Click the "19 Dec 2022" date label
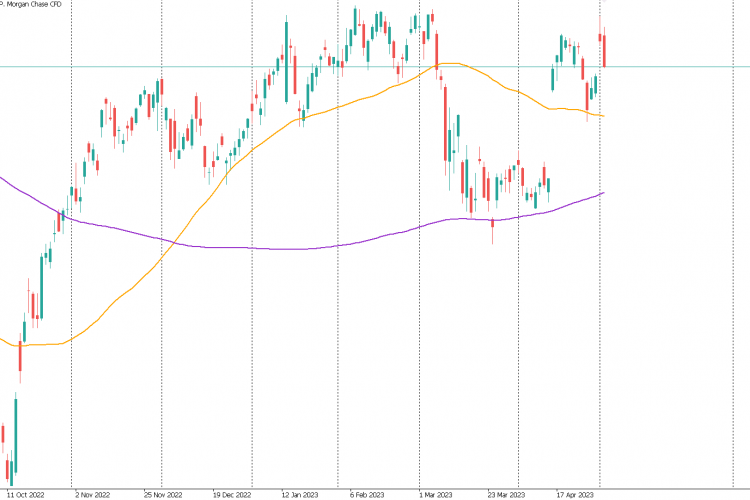The height and width of the screenshot is (500, 750). (x=230, y=494)
